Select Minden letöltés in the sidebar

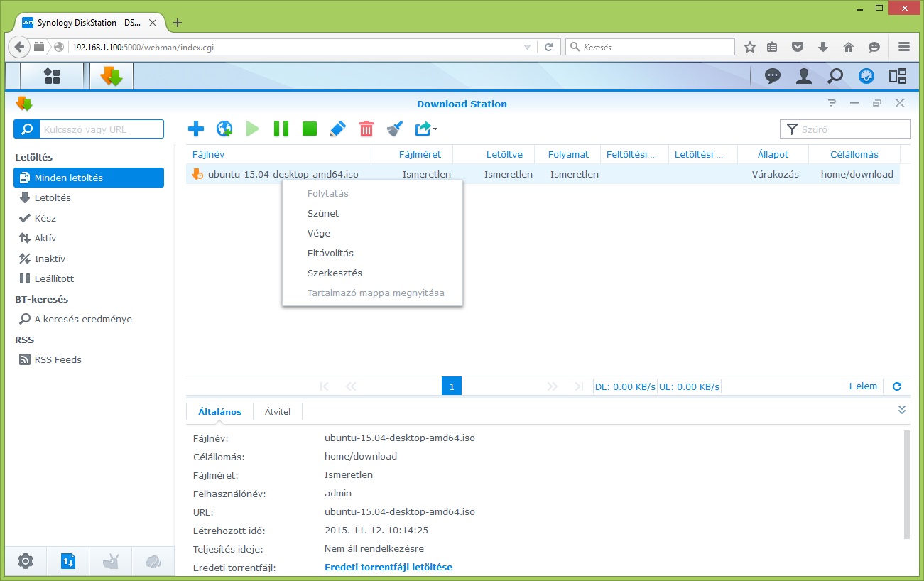[x=89, y=178]
